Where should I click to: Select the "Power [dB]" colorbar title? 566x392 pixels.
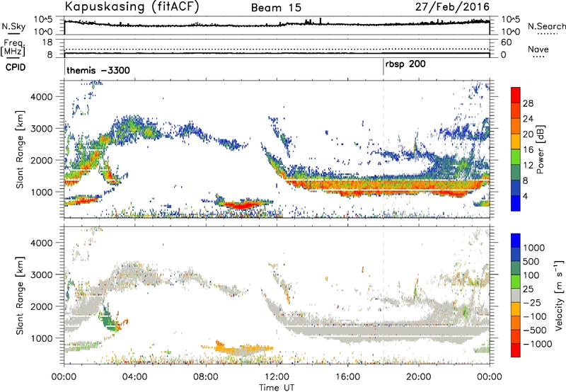point(540,149)
